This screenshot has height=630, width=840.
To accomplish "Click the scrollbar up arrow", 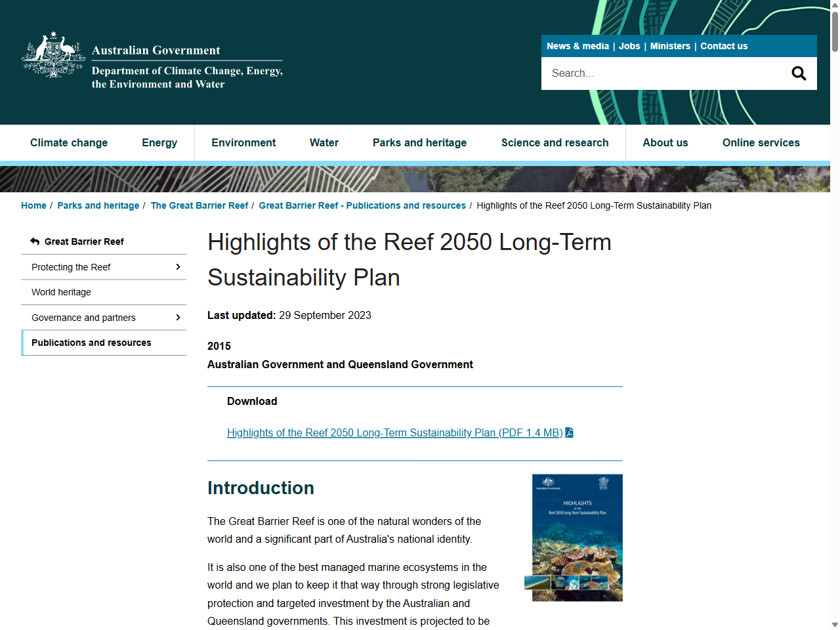I will [x=834, y=5].
